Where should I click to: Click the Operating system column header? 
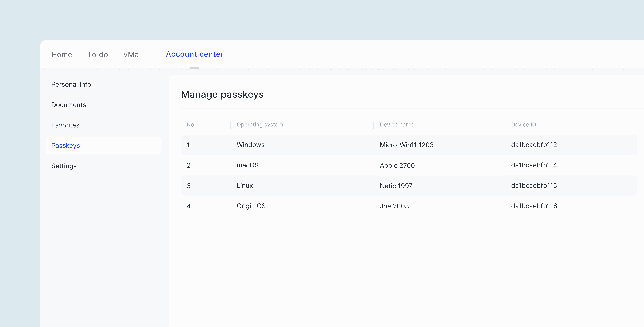point(260,125)
